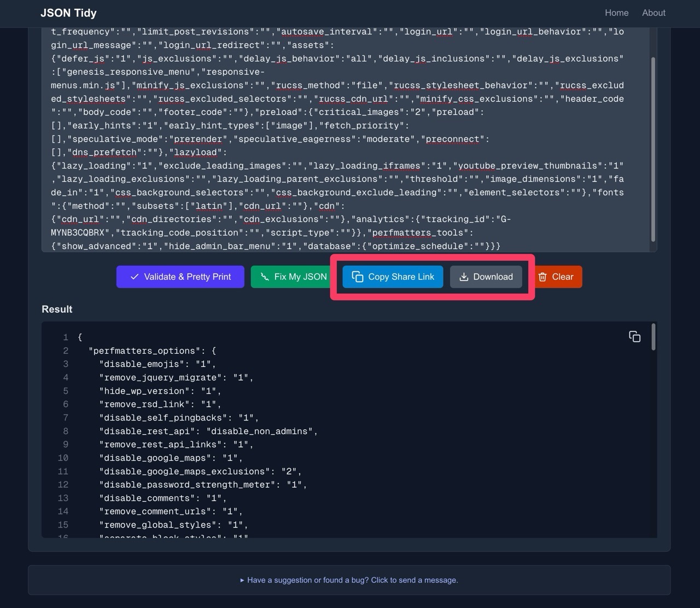The height and width of the screenshot is (608, 700).
Task: Click the "disable_password_strength_meter" line
Action: (203, 484)
